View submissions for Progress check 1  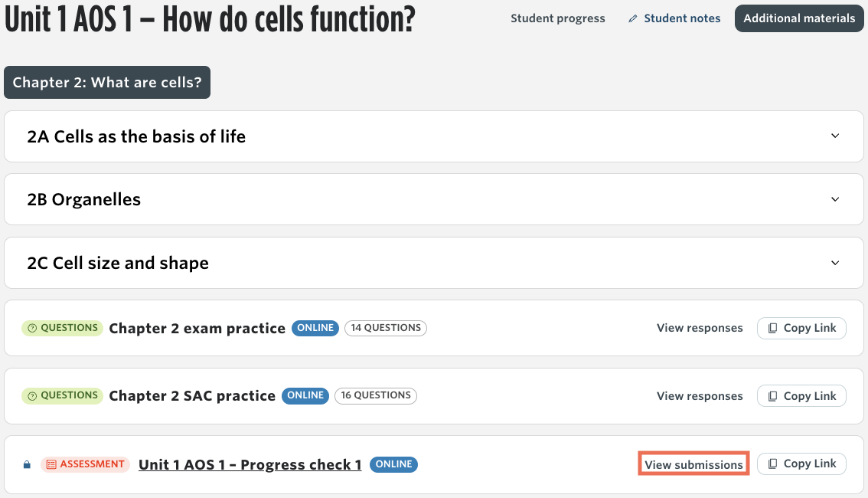click(693, 464)
